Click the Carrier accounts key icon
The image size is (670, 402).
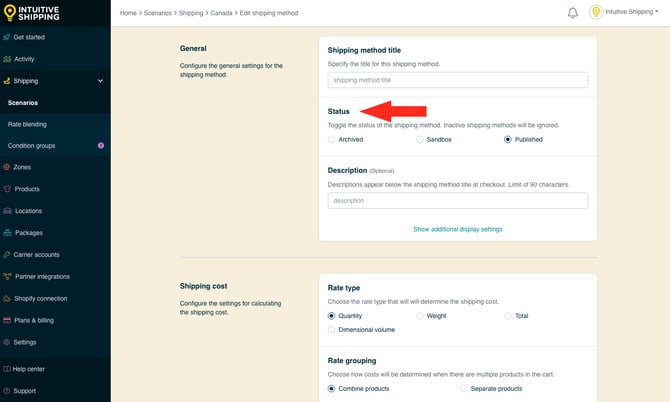coord(6,255)
